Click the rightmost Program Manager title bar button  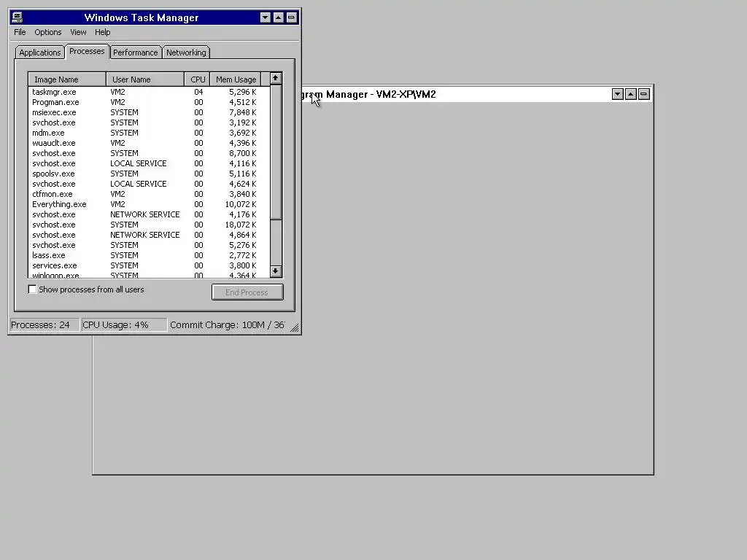pos(643,94)
